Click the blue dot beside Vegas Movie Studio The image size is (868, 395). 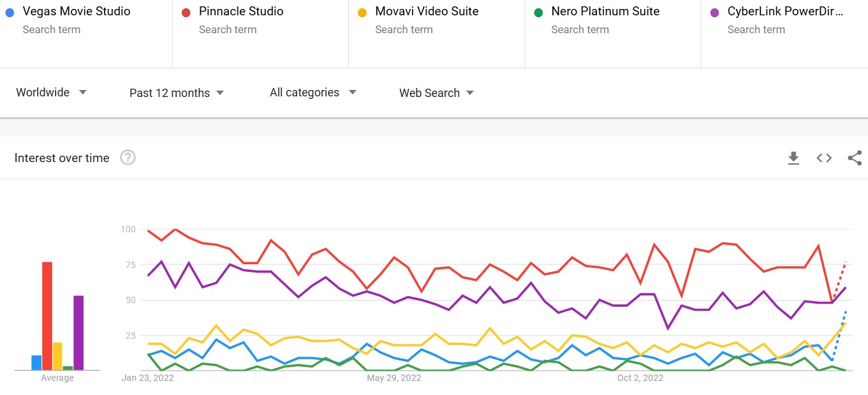pos(10,12)
